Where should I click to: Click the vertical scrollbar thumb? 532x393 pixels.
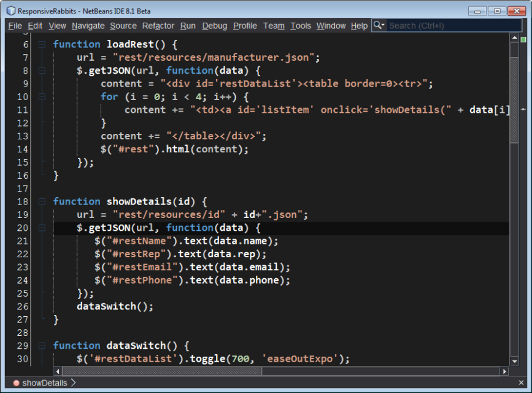514,92
